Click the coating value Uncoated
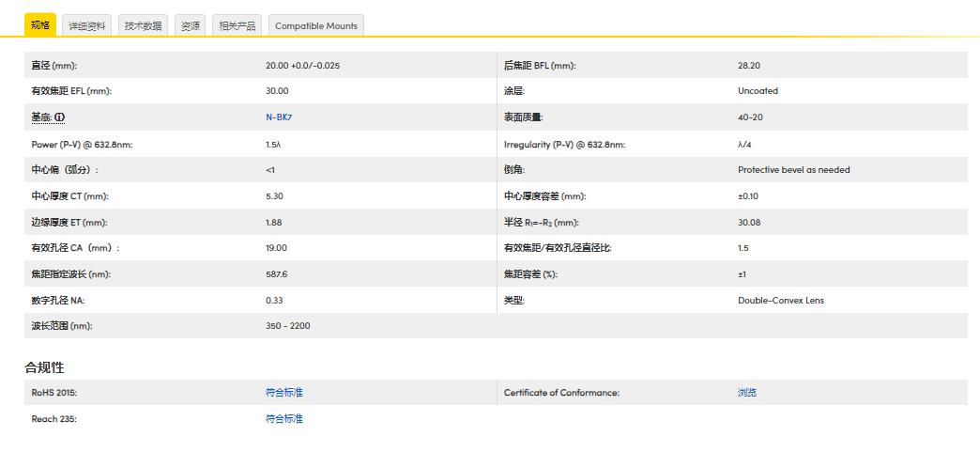Screen dimensions: 980x452 pos(758,91)
